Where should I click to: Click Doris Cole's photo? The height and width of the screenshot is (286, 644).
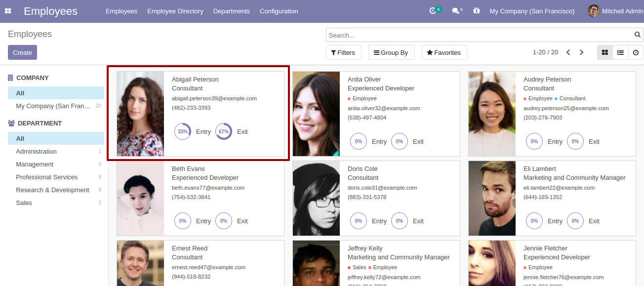316,198
